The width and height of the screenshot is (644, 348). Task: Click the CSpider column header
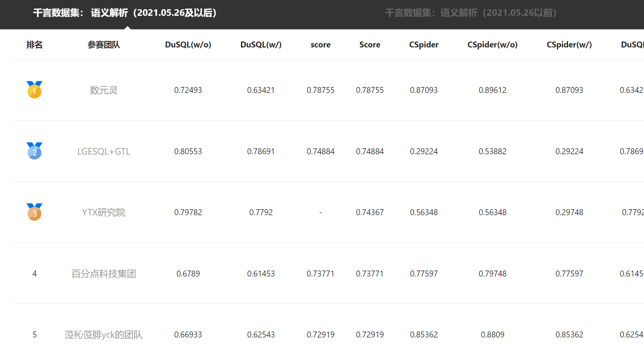(424, 44)
